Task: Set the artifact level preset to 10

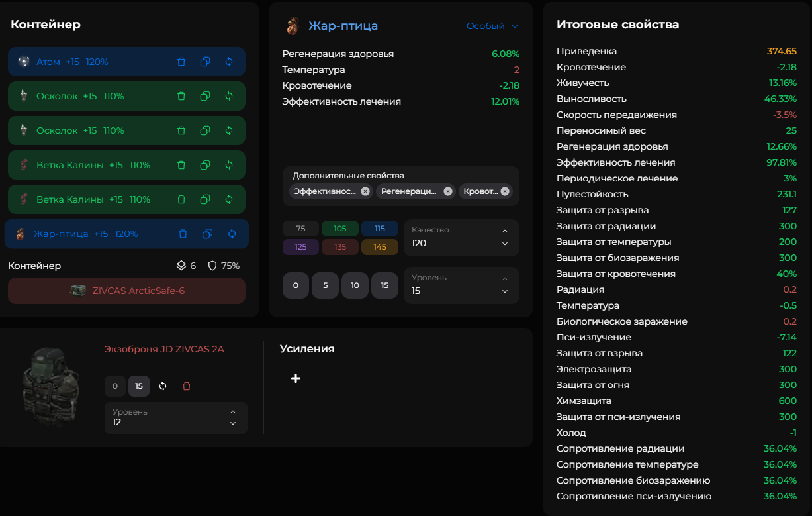Action: (355, 285)
